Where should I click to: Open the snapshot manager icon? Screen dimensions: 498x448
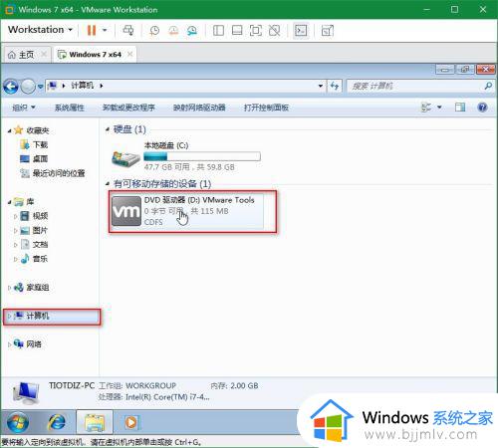(192, 31)
